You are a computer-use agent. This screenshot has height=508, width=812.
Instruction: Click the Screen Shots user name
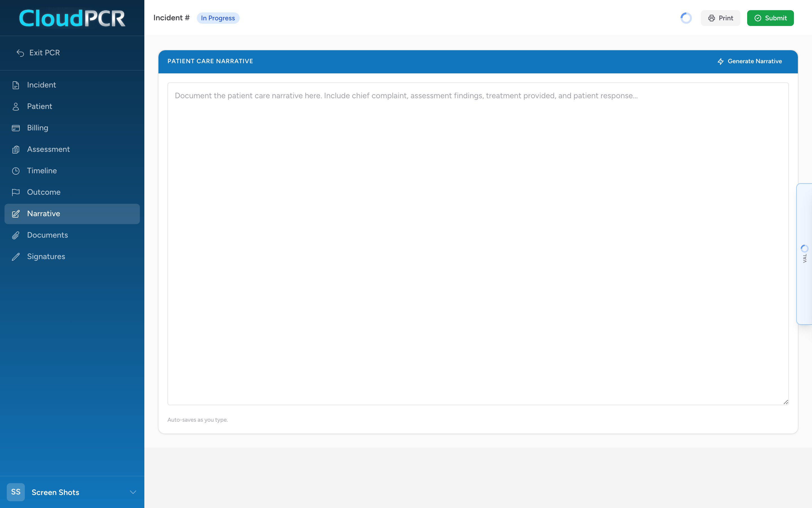pyautogui.click(x=55, y=492)
